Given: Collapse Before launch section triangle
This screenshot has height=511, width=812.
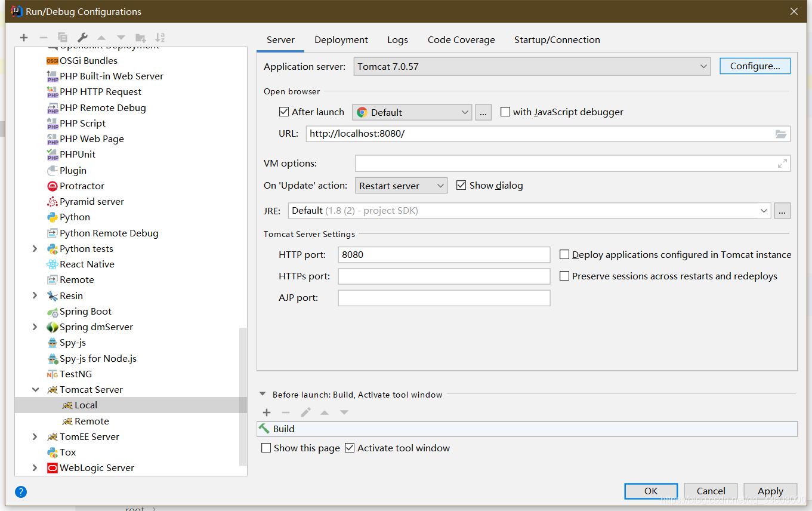Looking at the screenshot, I should click(x=263, y=395).
